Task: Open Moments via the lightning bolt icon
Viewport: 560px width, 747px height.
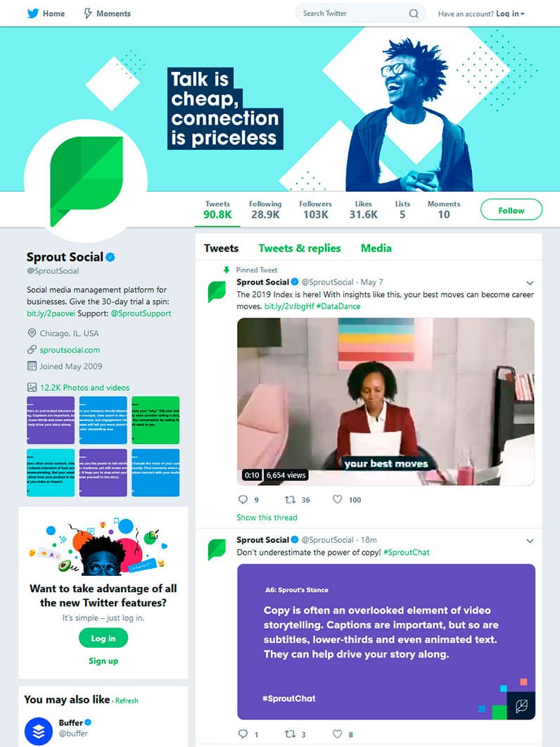Action: pos(88,13)
